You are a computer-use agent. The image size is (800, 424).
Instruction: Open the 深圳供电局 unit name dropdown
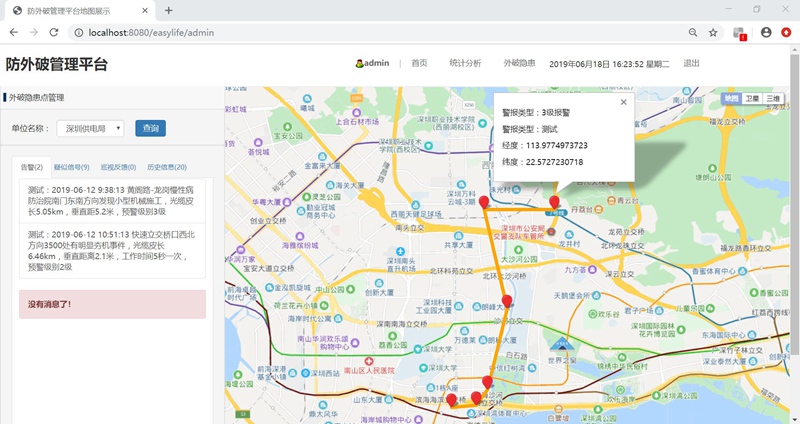90,128
